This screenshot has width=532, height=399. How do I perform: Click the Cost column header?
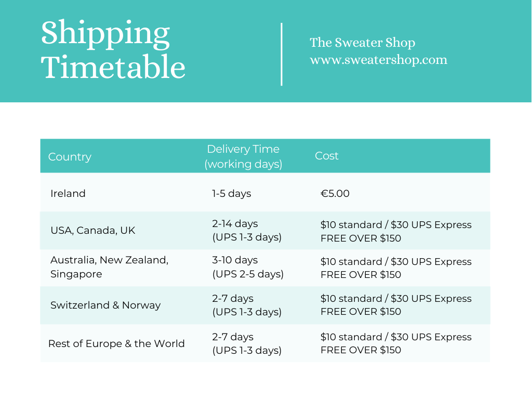click(326, 156)
